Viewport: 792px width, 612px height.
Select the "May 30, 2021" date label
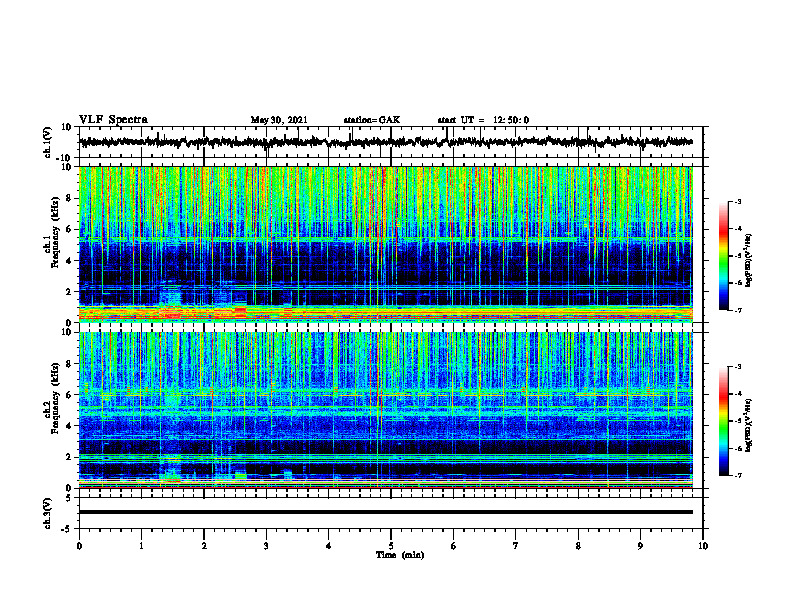pos(279,120)
